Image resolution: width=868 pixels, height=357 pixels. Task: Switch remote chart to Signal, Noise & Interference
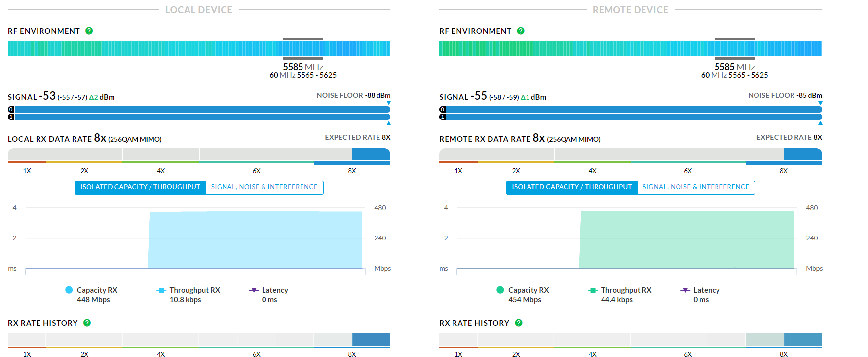696,187
